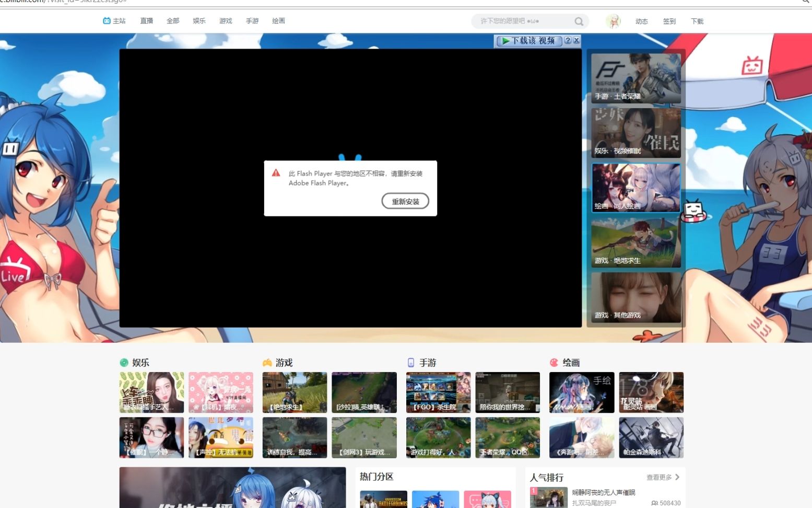Click the browser search icon at top right
Image resolution: width=812 pixels, height=508 pixels.
tap(806, 2)
